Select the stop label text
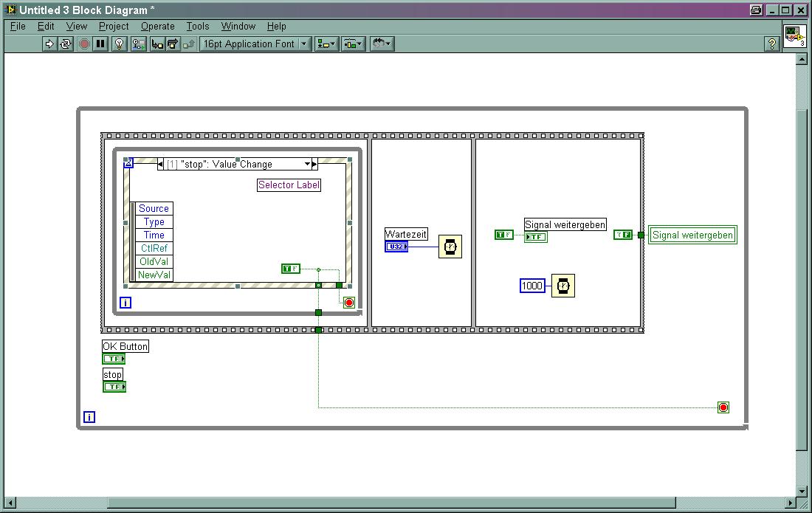The image size is (812, 513). (112, 374)
